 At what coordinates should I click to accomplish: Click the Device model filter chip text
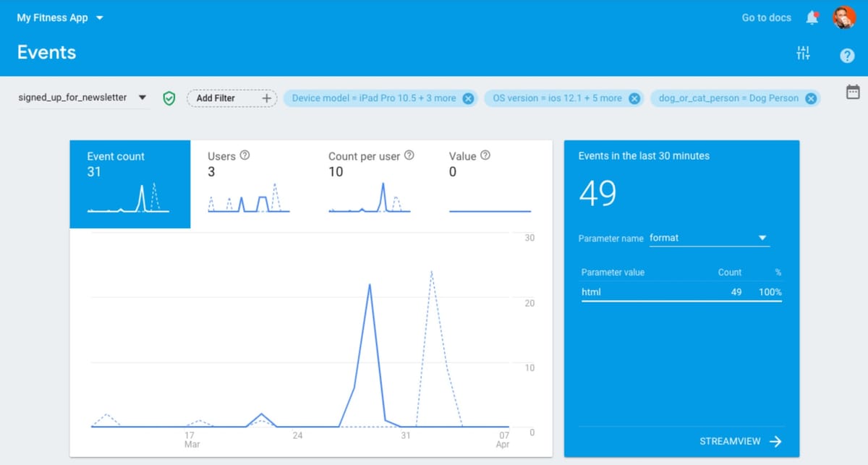[x=374, y=98]
